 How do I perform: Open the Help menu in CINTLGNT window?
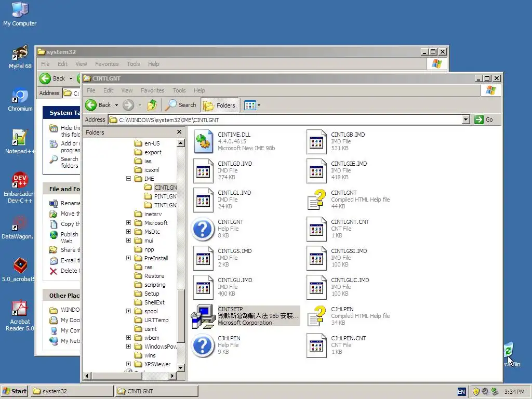click(x=199, y=90)
